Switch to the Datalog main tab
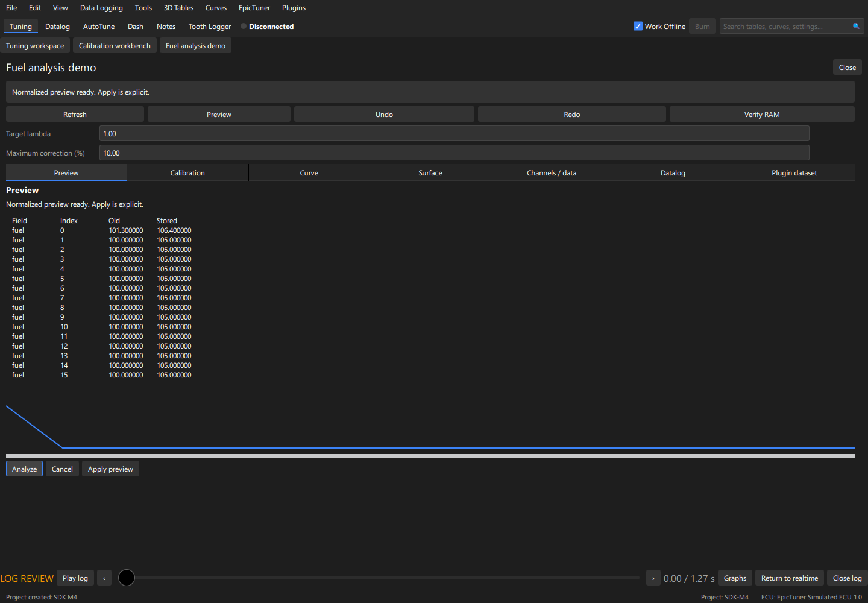The width and height of the screenshot is (868, 603). (57, 27)
